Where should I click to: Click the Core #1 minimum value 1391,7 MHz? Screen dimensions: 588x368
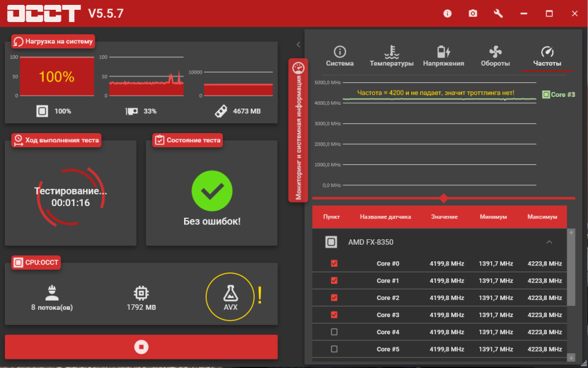[496, 281]
